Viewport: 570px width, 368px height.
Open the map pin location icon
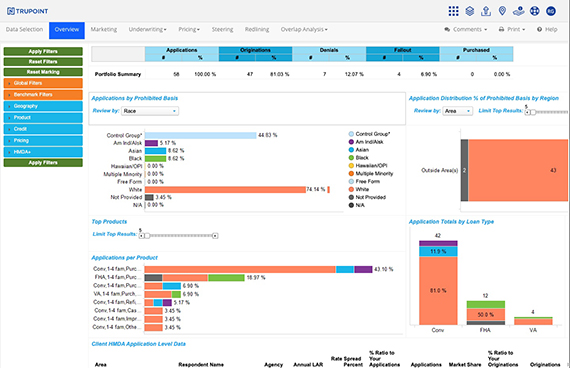502,11
